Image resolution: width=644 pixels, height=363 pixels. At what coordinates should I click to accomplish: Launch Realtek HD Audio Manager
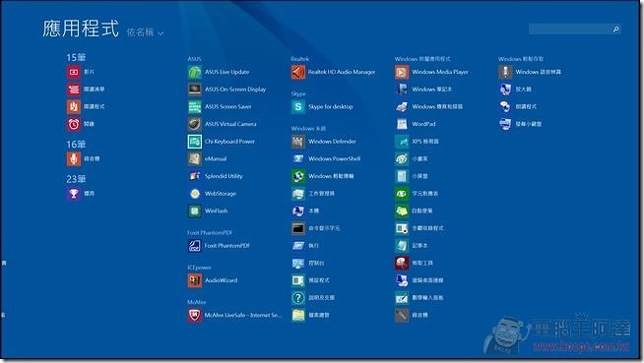coord(334,72)
